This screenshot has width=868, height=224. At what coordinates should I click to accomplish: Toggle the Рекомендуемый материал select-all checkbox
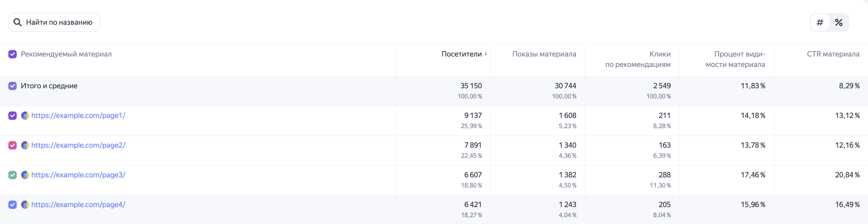[x=13, y=54]
